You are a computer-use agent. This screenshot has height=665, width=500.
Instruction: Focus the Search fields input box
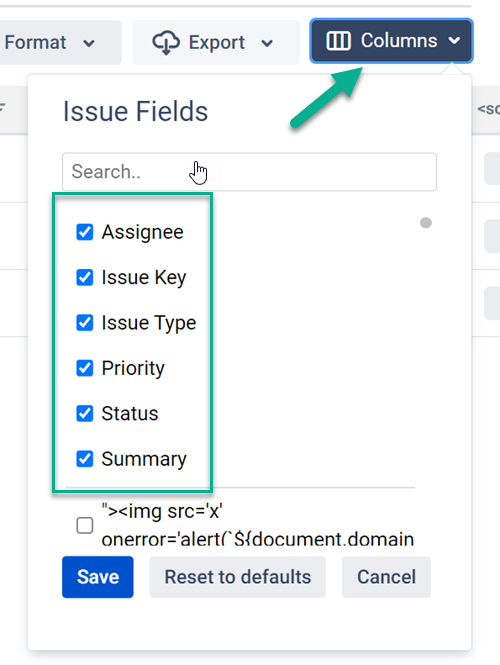249,172
